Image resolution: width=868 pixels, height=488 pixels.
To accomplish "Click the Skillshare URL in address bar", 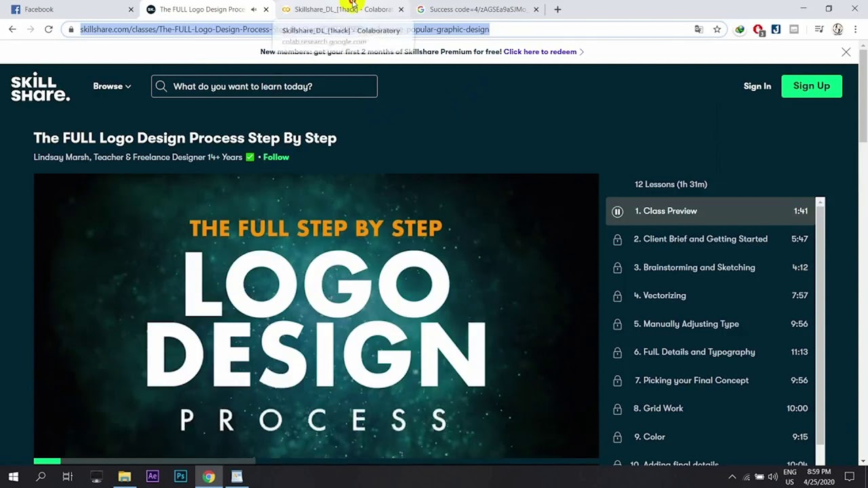I will coord(285,29).
